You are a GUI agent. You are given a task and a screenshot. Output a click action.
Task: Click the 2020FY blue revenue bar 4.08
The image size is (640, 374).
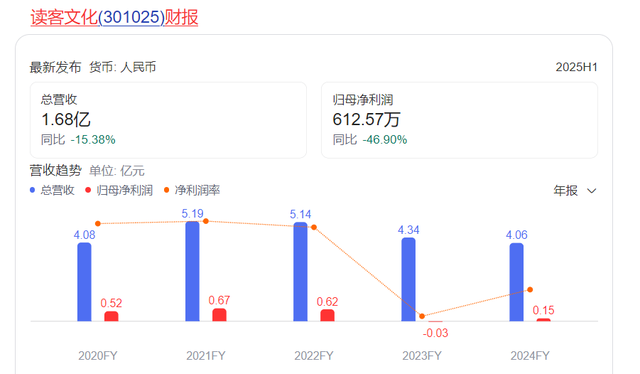click(84, 282)
